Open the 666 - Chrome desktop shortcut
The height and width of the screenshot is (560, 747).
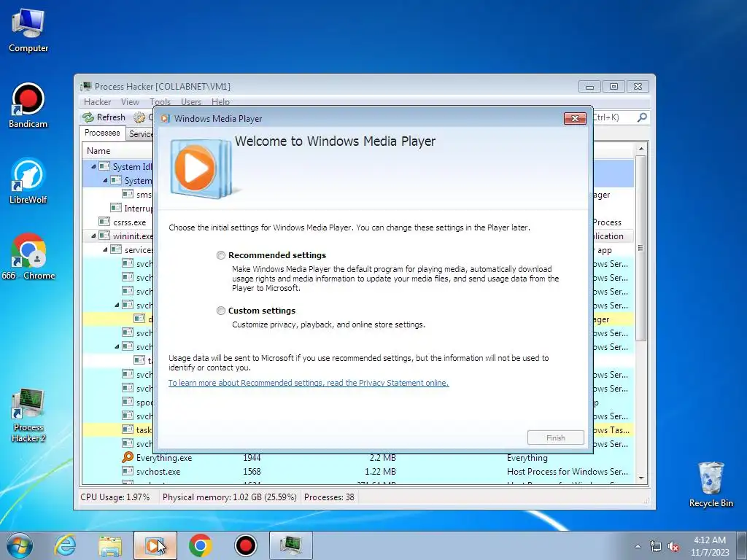28,257
